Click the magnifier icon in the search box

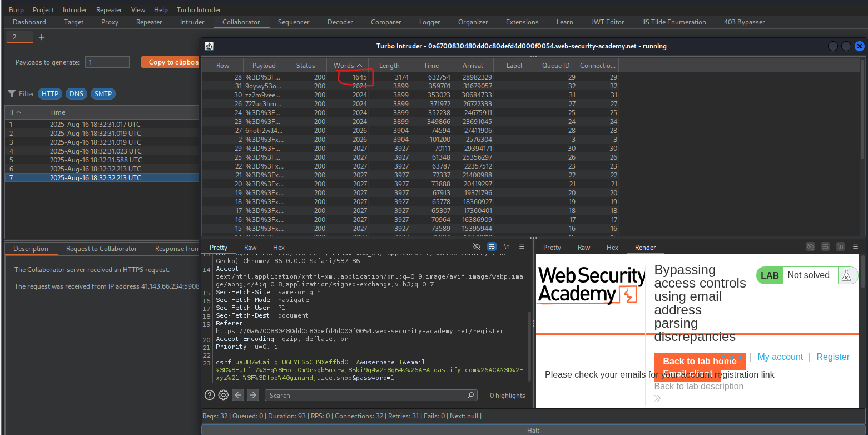click(471, 395)
